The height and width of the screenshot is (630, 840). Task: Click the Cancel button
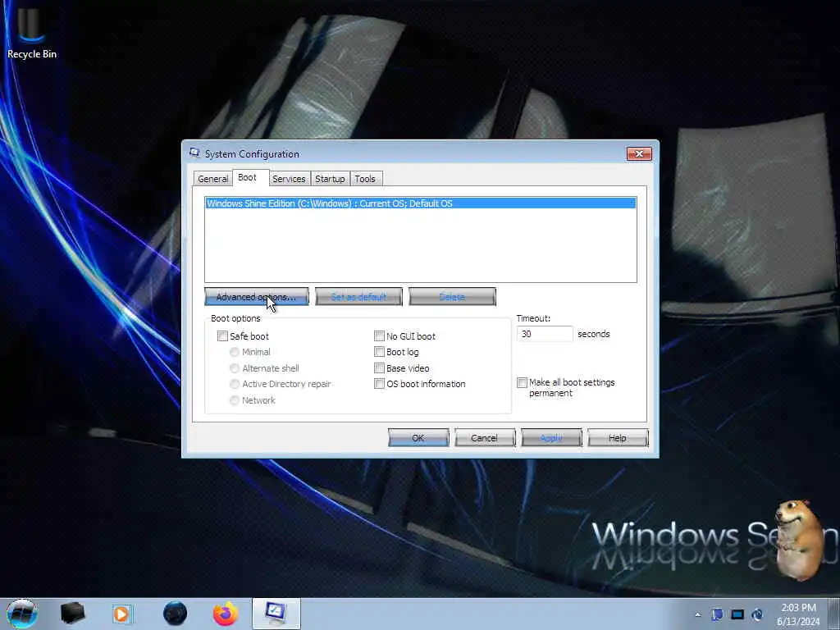tap(485, 438)
